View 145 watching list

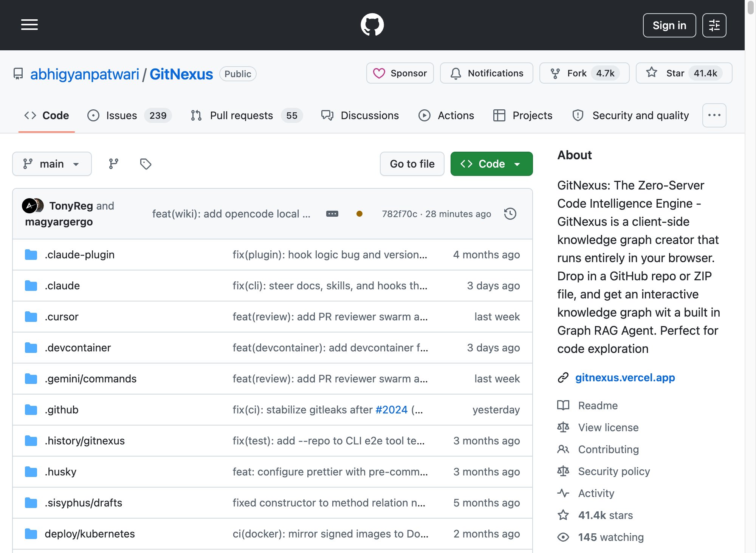coord(611,537)
